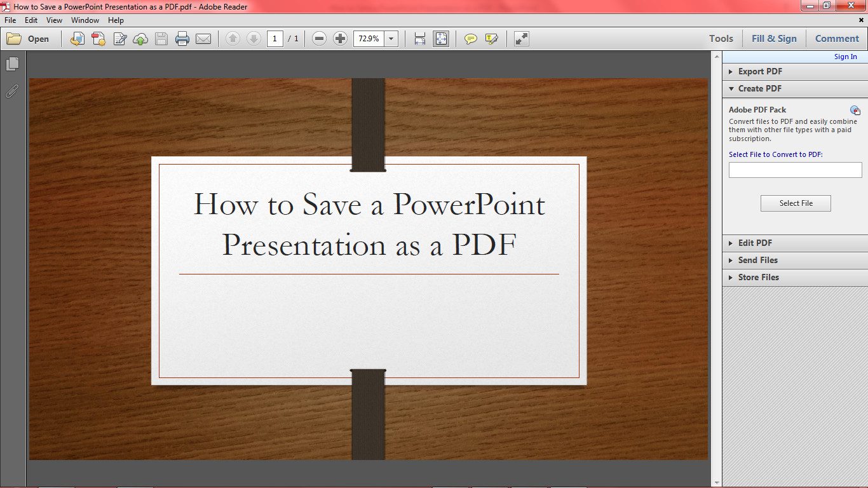Click the Sign In link
Image resolution: width=868 pixels, height=488 pixels.
click(x=845, y=57)
